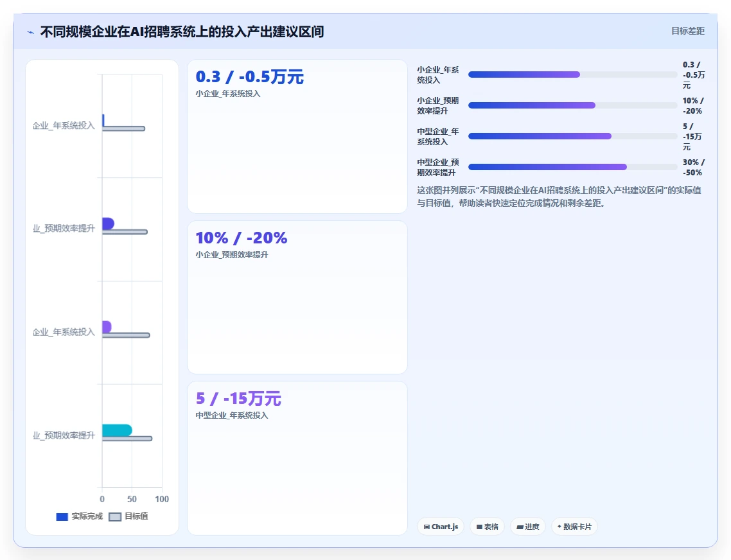Select the 进度 tag chip
The height and width of the screenshot is (560, 731).
click(x=528, y=527)
